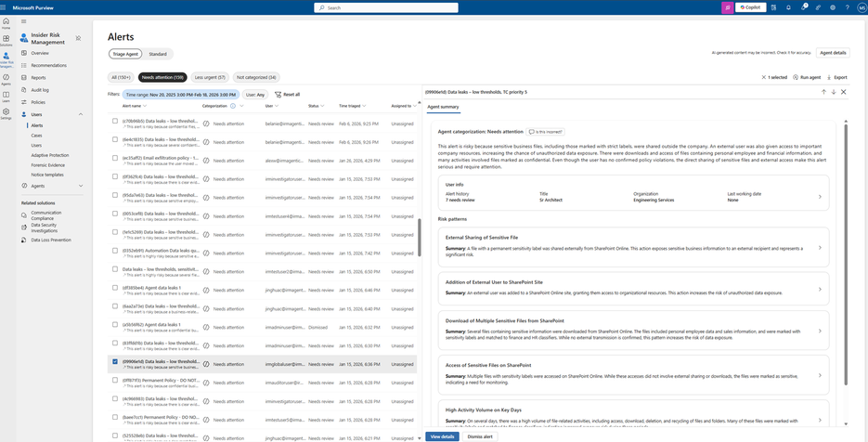
Task: Open the User column dropdown
Action: (x=276, y=106)
